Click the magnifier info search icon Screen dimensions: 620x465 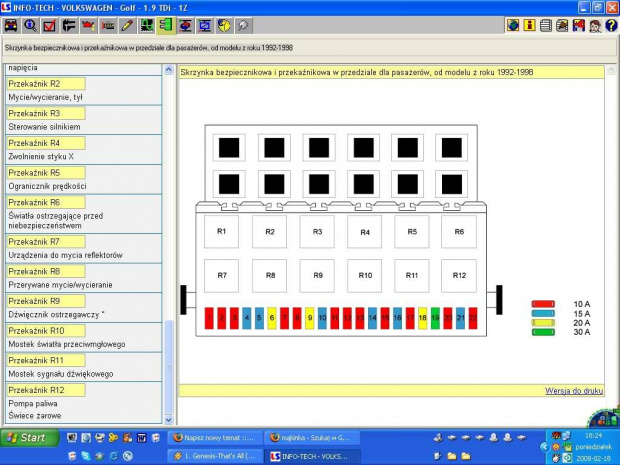pyautogui.click(x=30, y=26)
